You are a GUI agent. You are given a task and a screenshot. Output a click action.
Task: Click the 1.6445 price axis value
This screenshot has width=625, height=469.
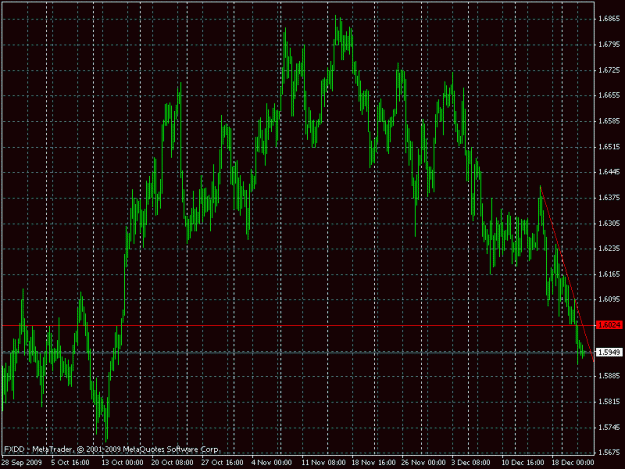pyautogui.click(x=609, y=172)
